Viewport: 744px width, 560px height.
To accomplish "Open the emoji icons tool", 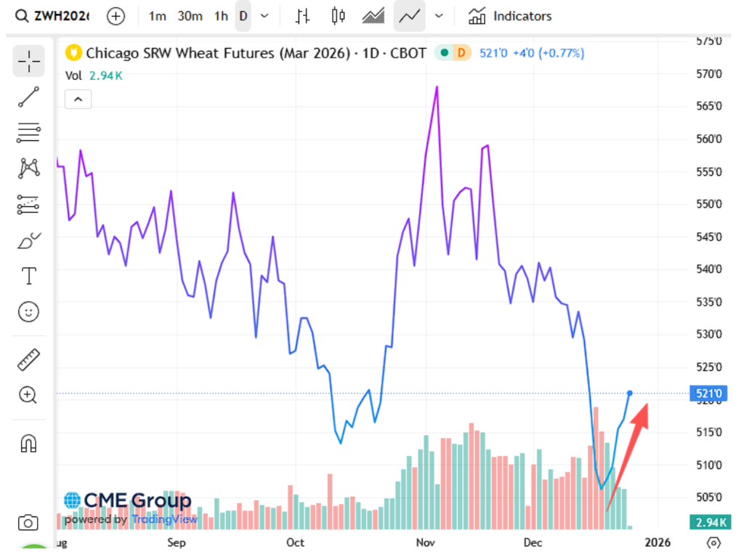I will tap(28, 312).
